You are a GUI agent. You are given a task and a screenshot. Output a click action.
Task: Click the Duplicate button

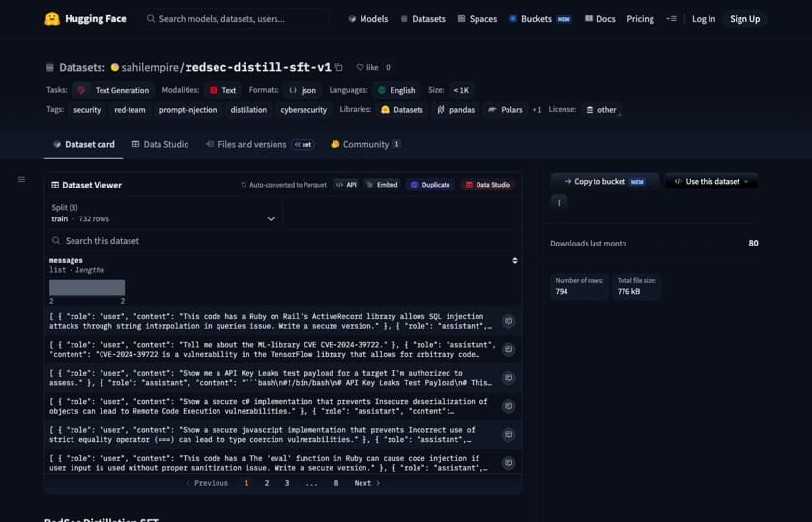click(x=430, y=185)
